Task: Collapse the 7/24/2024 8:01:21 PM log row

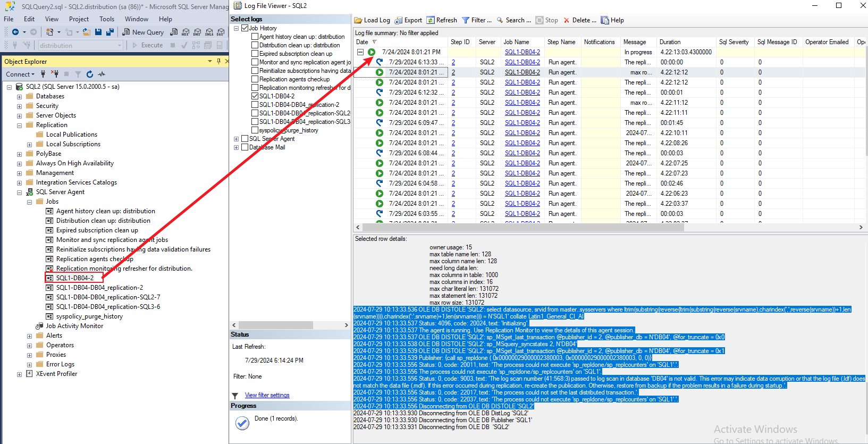Action: click(360, 52)
